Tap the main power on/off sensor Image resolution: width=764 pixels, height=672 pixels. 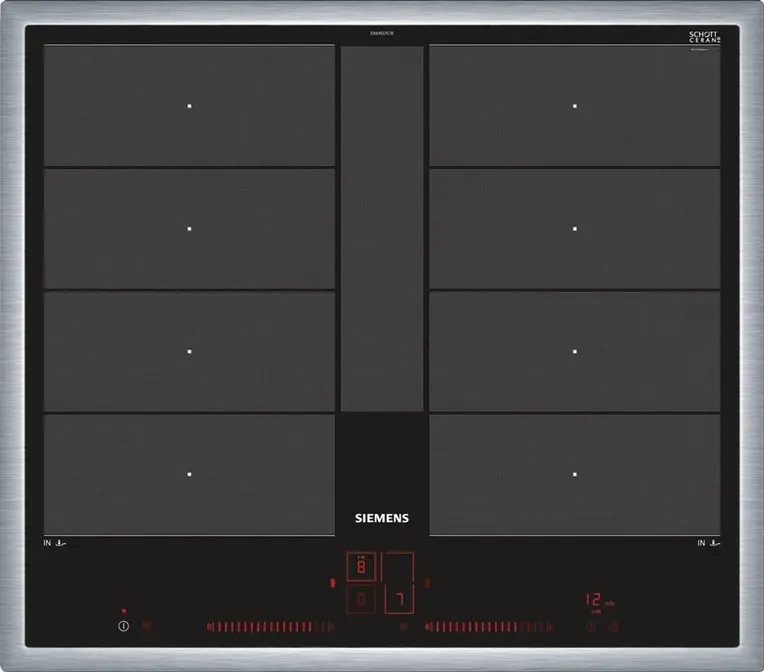coord(124,626)
